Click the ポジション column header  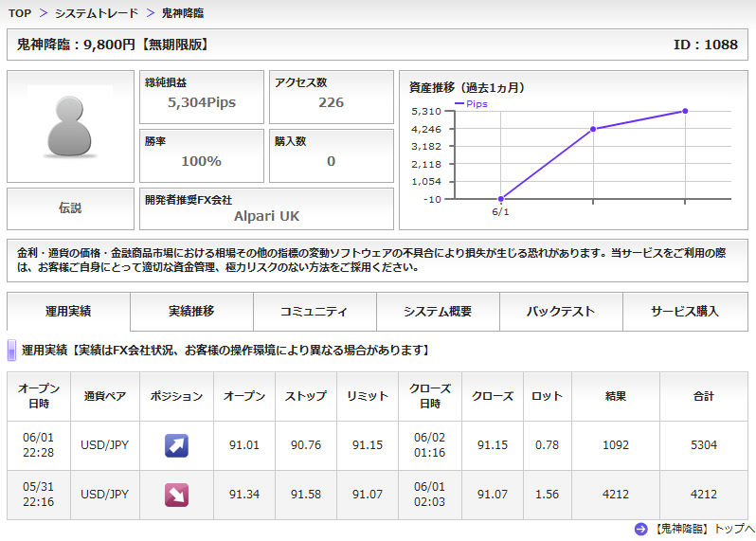pos(176,396)
